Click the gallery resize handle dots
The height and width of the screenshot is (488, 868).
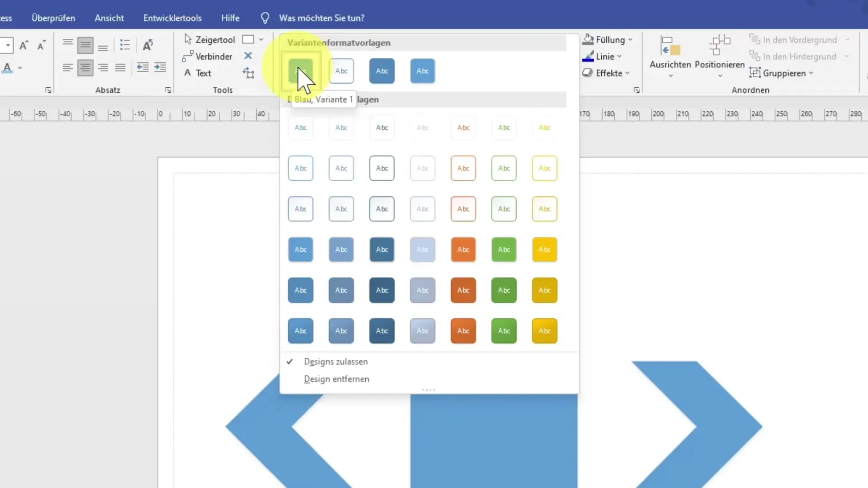point(429,389)
